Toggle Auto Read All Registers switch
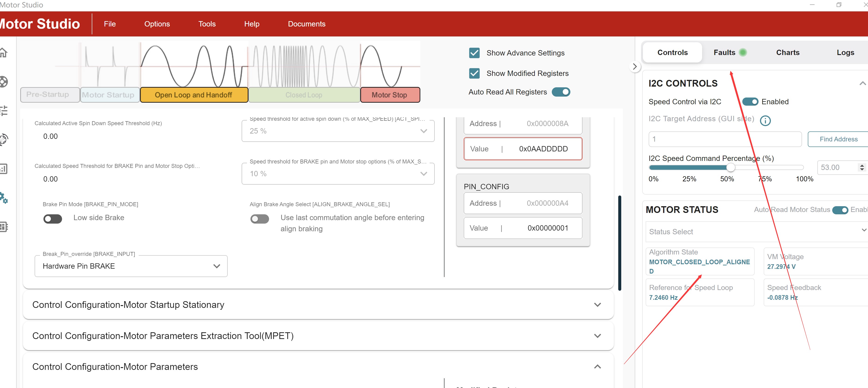Viewport: 868px width, 388px height. [561, 92]
